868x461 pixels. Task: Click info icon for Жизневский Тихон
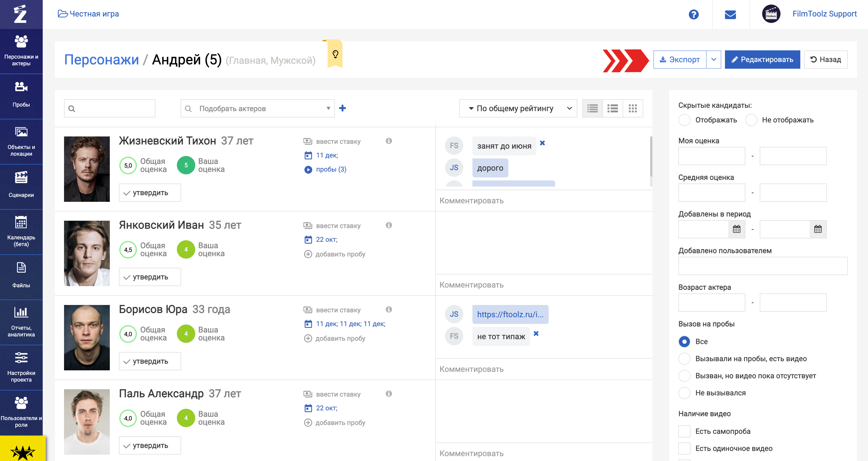(x=389, y=141)
